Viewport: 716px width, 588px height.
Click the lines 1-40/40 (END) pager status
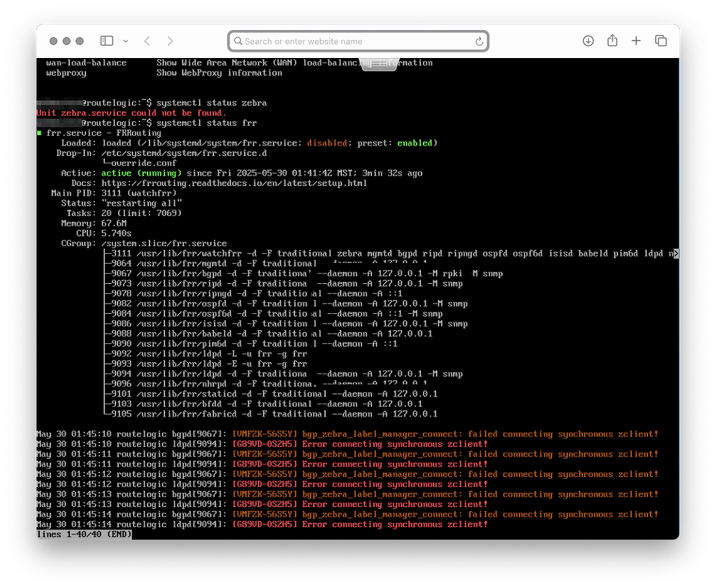[x=84, y=533]
